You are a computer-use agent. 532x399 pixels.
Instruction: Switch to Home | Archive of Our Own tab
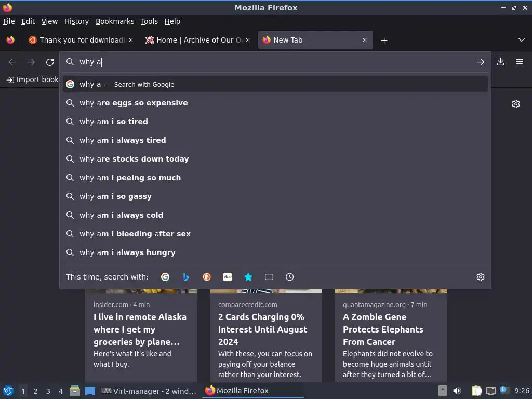click(198, 40)
